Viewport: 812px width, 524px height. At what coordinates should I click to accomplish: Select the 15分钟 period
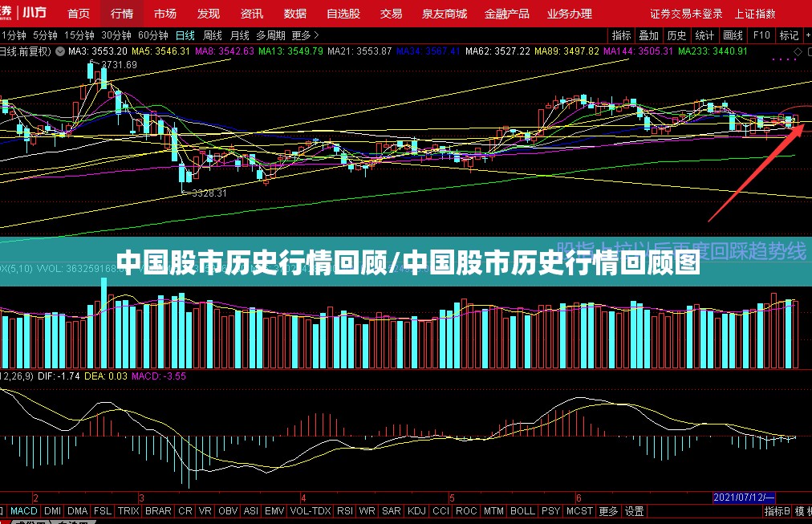click(79, 35)
